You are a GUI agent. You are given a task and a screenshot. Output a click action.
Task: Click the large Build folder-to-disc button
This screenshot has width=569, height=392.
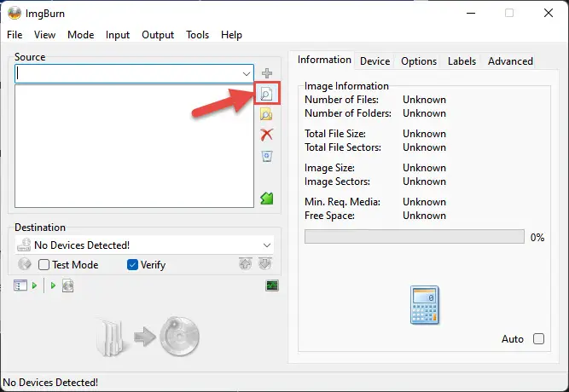(148, 337)
